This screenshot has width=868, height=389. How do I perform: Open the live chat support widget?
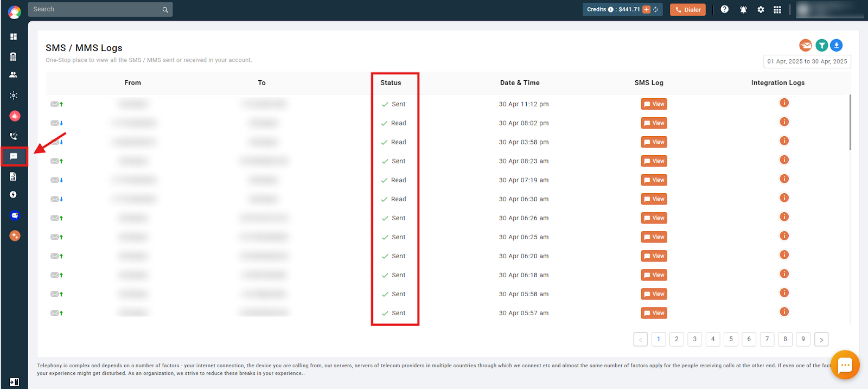coord(845,365)
